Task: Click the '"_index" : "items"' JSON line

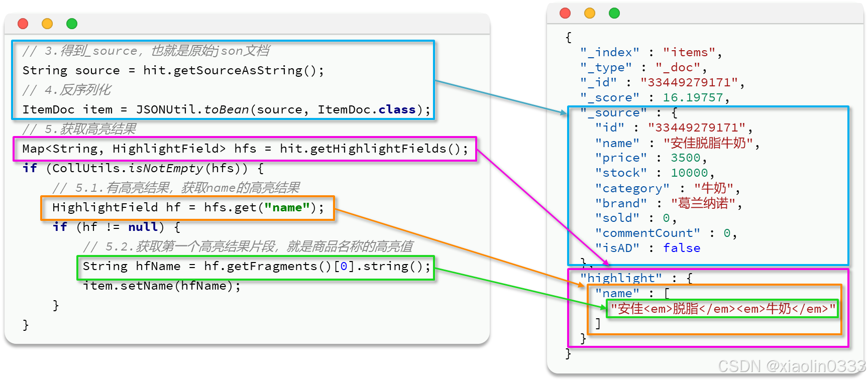Action: [x=651, y=52]
